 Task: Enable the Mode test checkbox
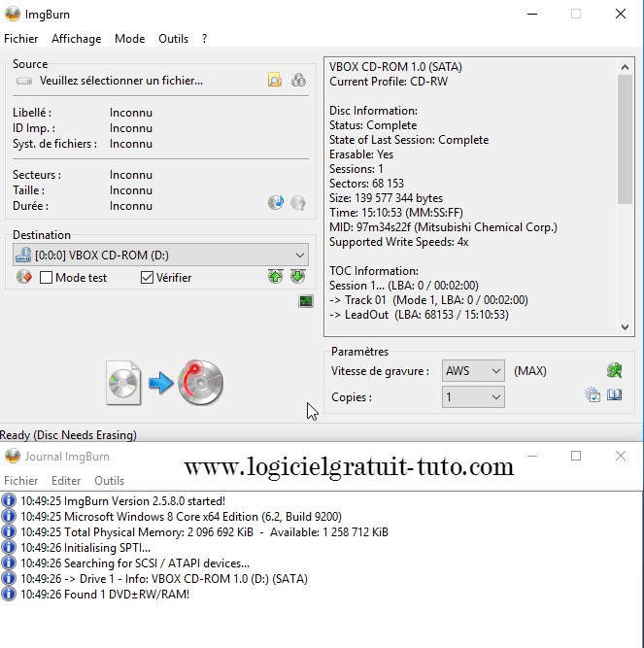[x=46, y=277]
